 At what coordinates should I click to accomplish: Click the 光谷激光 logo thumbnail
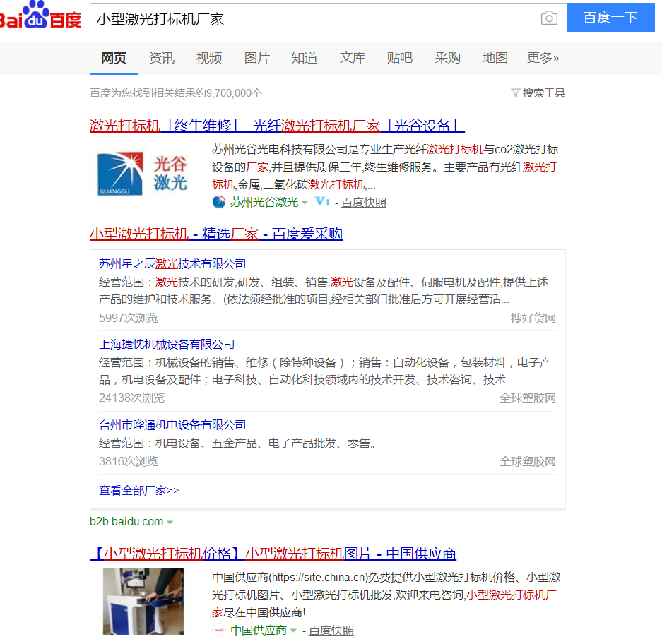point(142,174)
